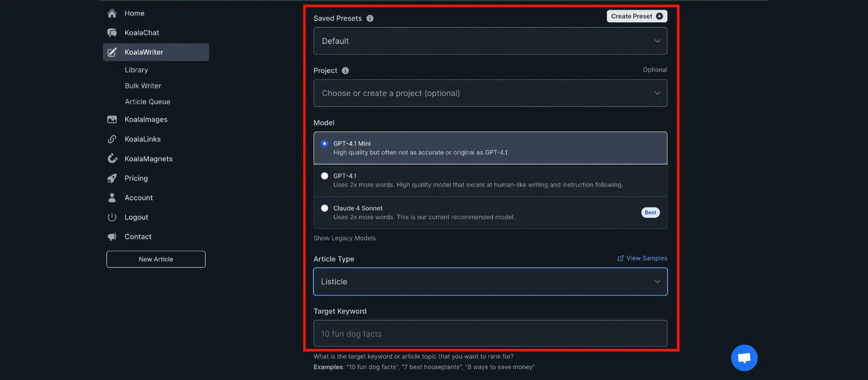
Task: Click the Best badge on Claude Sonnet
Action: [650, 213]
